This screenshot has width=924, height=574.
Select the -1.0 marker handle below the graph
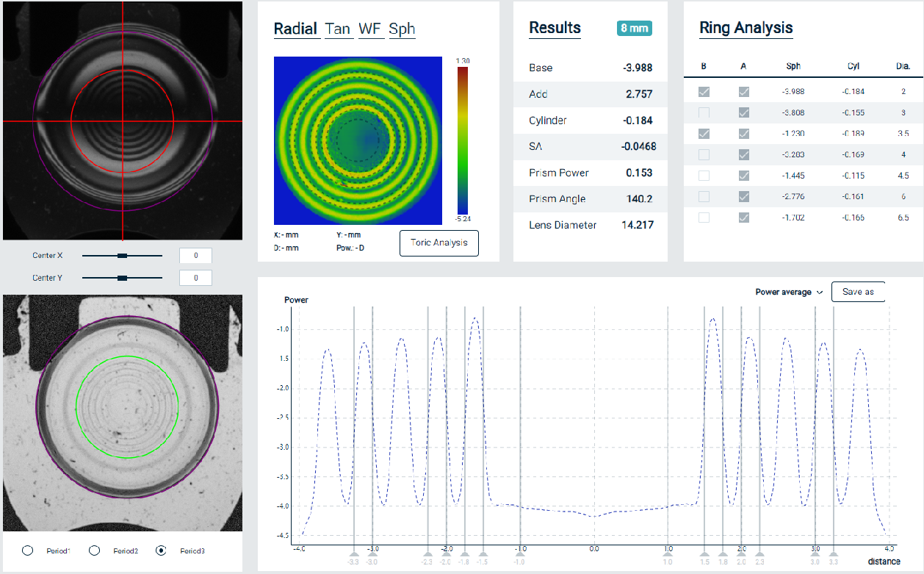pyautogui.click(x=520, y=556)
